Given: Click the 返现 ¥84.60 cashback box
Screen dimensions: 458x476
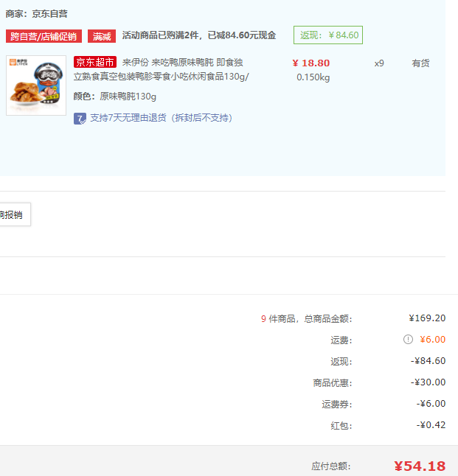Looking at the screenshot, I should coord(328,35).
